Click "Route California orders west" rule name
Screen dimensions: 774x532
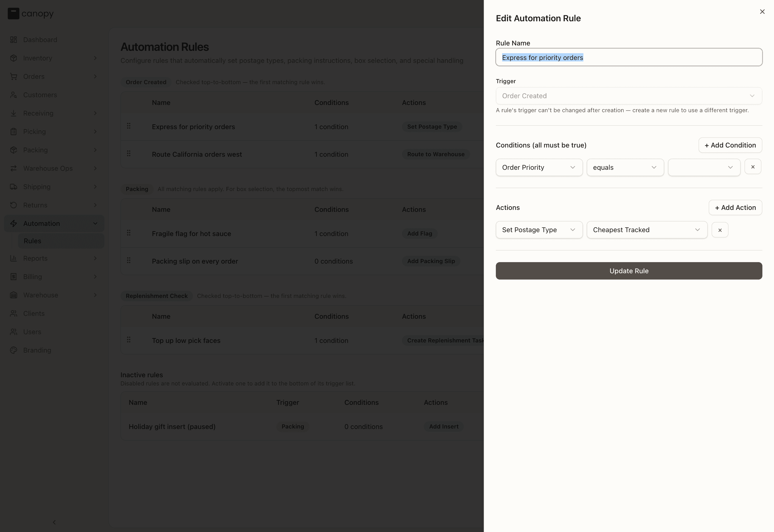197,154
